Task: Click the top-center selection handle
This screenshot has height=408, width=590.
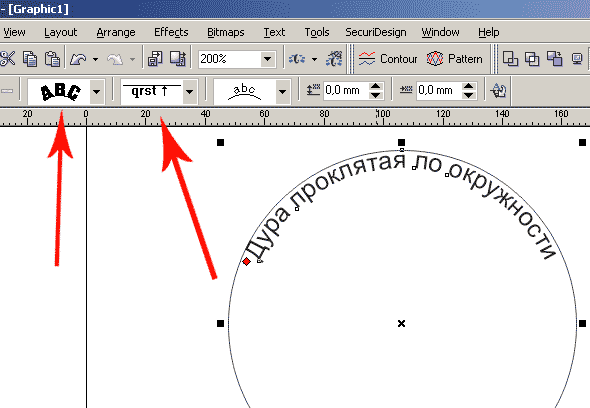Action: pos(401,142)
